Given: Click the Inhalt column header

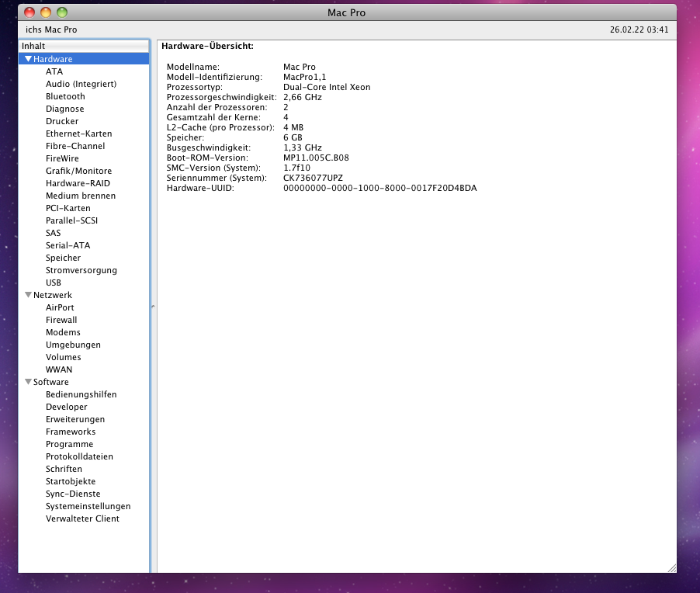Looking at the screenshot, I should [x=84, y=46].
